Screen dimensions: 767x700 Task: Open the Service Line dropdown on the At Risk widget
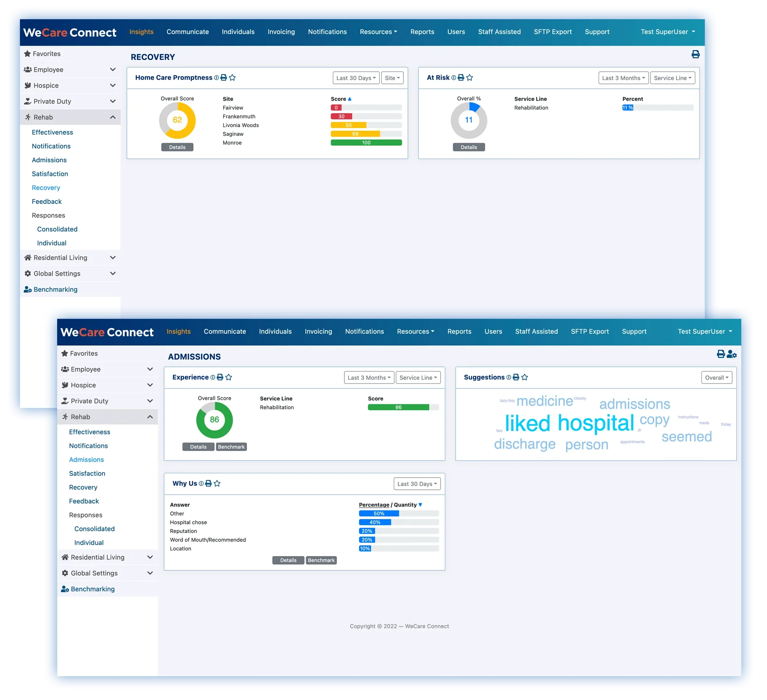tap(672, 78)
